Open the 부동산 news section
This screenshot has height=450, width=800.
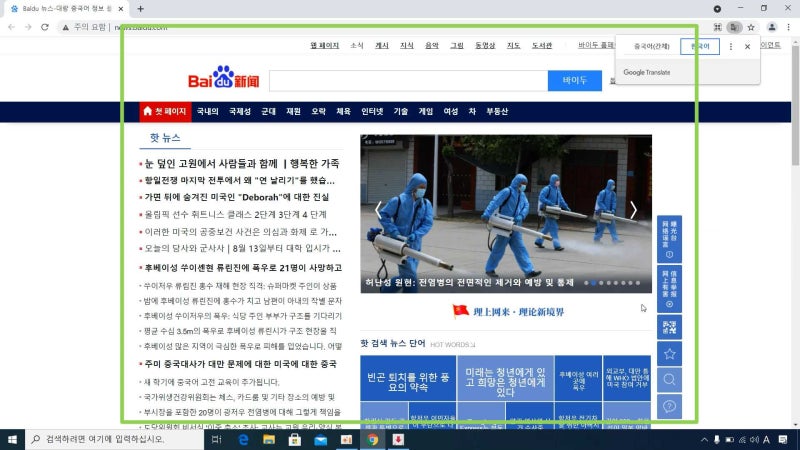pyautogui.click(x=497, y=111)
